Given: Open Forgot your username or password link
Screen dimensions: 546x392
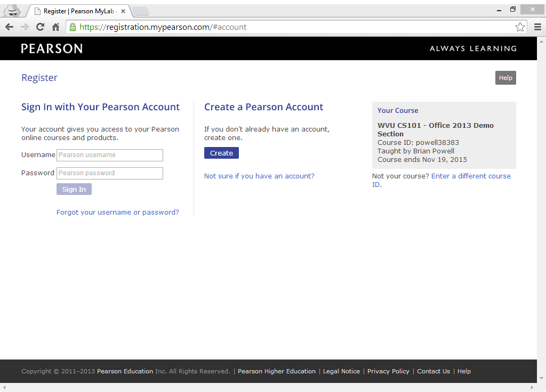Looking at the screenshot, I should 118,212.
